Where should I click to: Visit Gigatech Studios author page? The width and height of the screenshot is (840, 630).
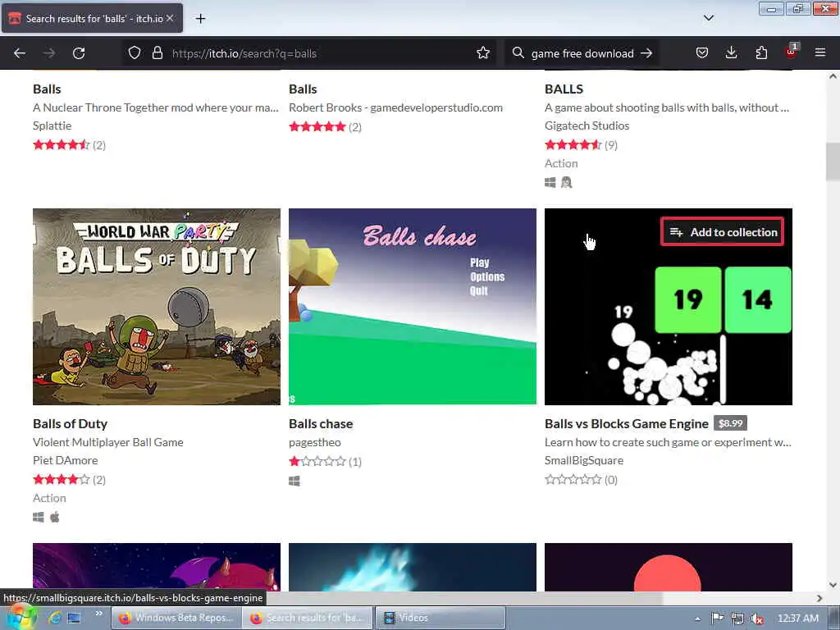click(x=587, y=126)
